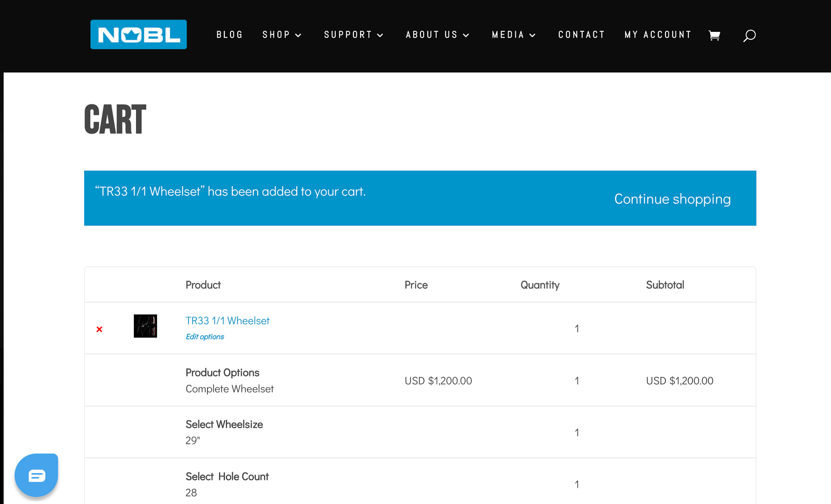The height and width of the screenshot is (504, 831).
Task: Open TR33 1/1 Wheelset product link
Action: click(228, 321)
